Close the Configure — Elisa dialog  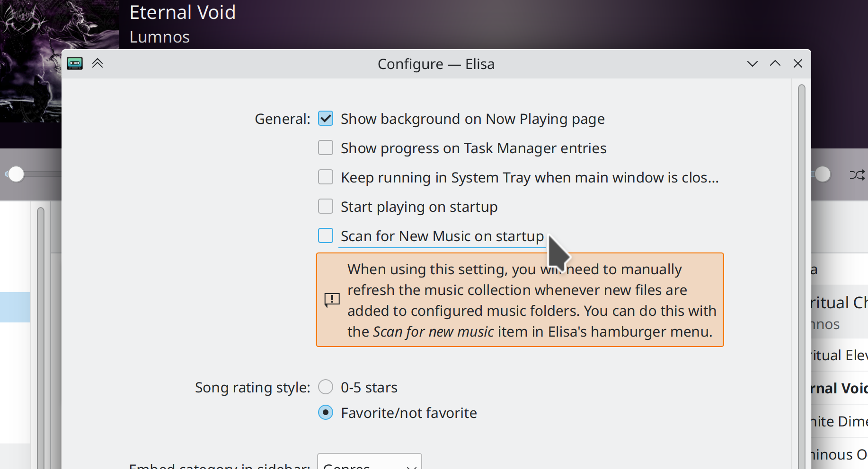(x=797, y=64)
